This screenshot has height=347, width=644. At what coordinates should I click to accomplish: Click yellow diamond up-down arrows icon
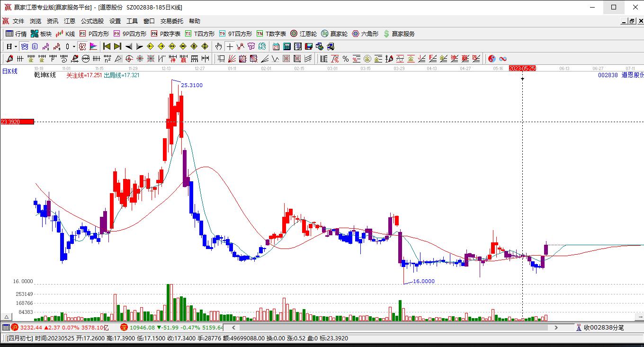coord(205,46)
